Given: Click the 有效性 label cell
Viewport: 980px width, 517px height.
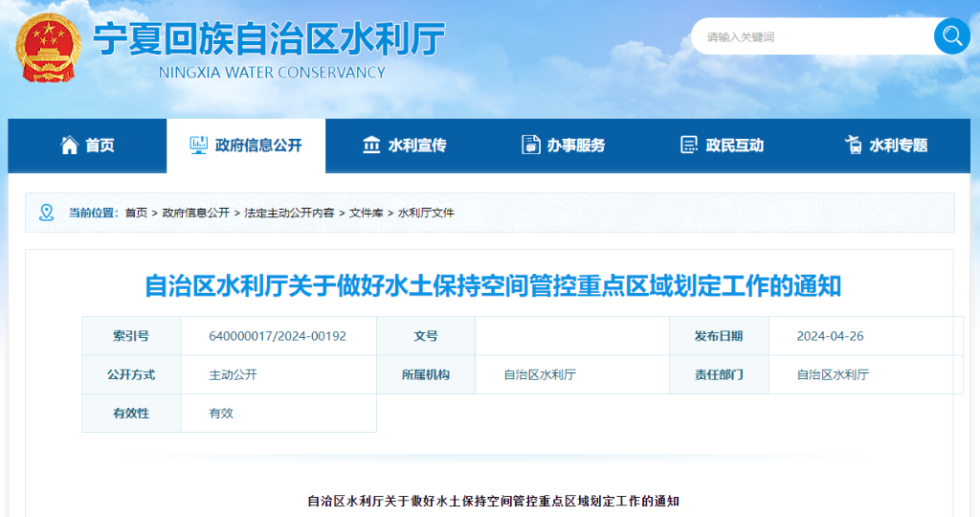Looking at the screenshot, I should pos(131,414).
